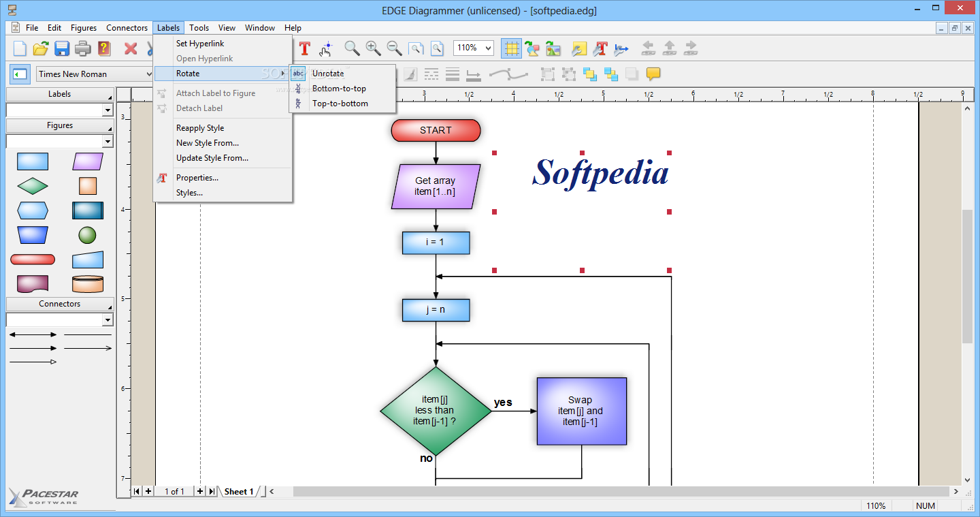Select Top-to-bottom rotation
980x517 pixels.
click(x=342, y=104)
